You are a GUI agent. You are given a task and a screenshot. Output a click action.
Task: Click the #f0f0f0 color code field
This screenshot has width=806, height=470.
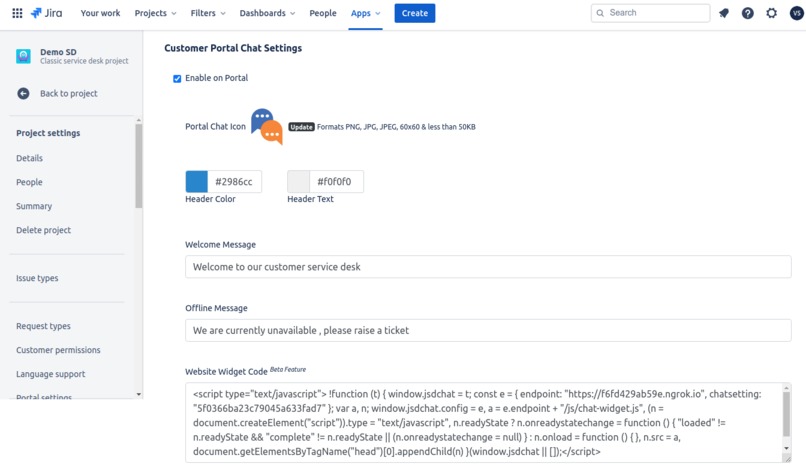[336, 182]
